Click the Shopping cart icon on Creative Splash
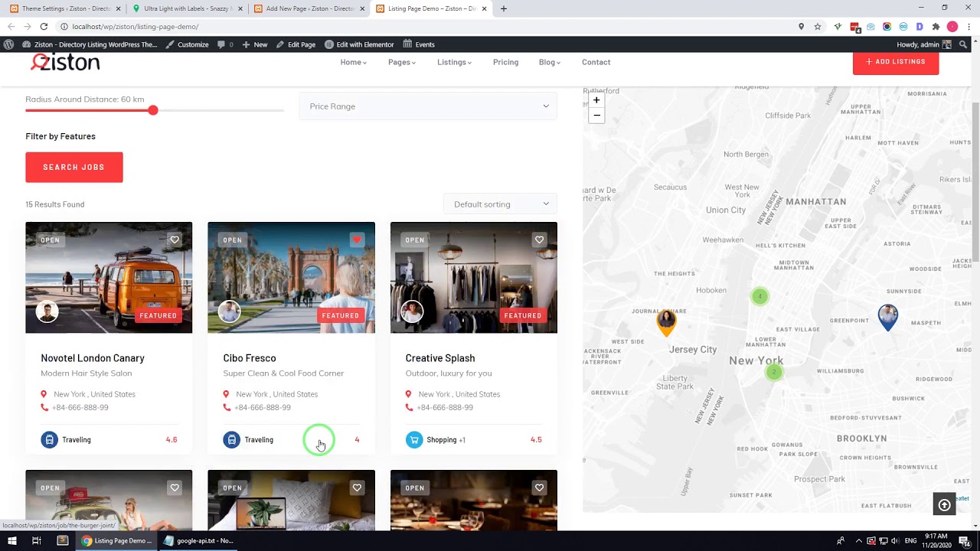This screenshot has width=980, height=551. tap(414, 440)
